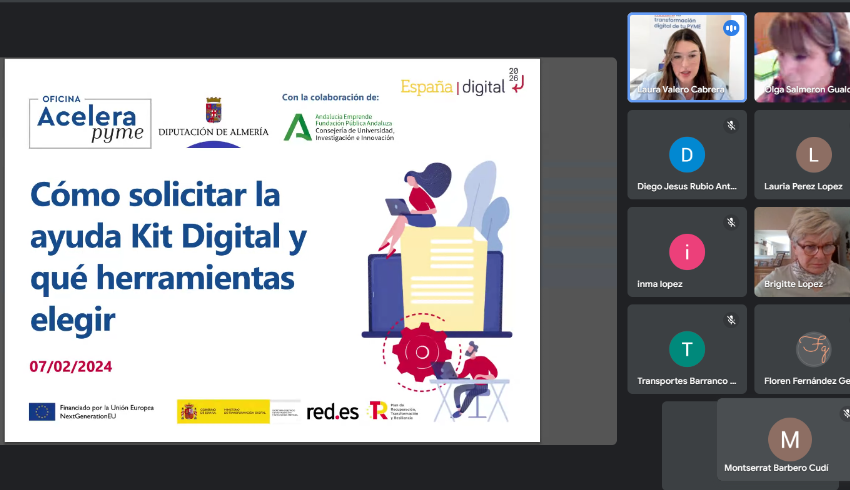Image resolution: width=850 pixels, height=490 pixels.
Task: Click the pink i avatar of inma lopez
Action: click(687, 252)
